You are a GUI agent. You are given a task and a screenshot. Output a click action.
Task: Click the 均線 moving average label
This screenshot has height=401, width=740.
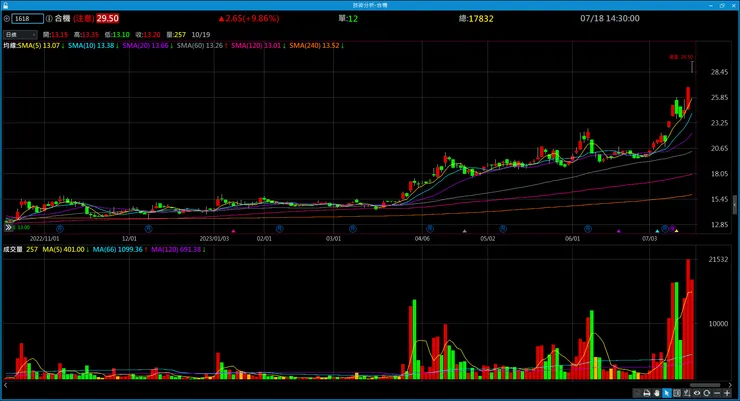coord(10,46)
